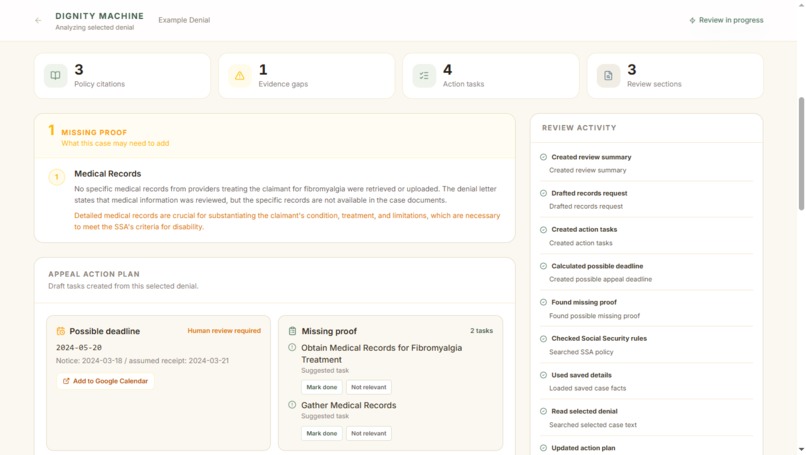The image size is (806, 455).
Task: Click the calendar icon next to Possible deadline
Action: point(61,331)
